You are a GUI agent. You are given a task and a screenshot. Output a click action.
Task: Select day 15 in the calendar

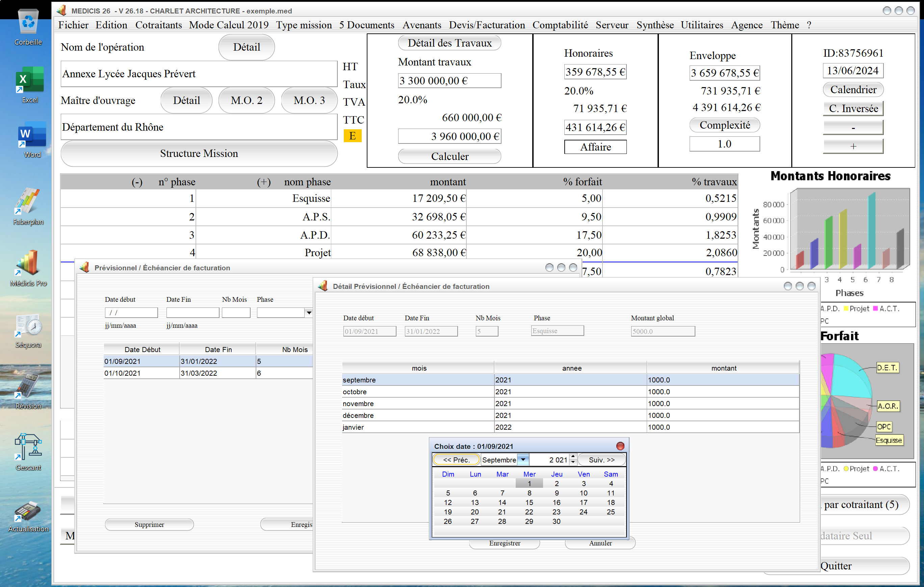(x=529, y=502)
